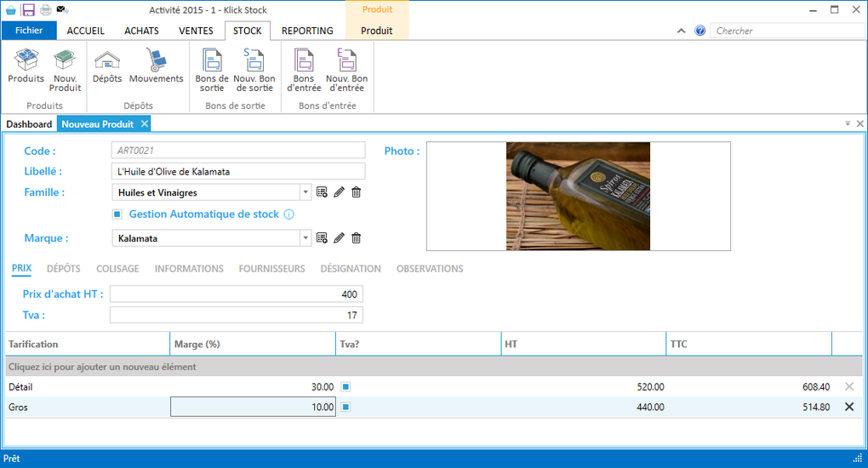Sort by the Tarification column header
Image resolution: width=868 pixels, height=468 pixels.
tap(88, 344)
